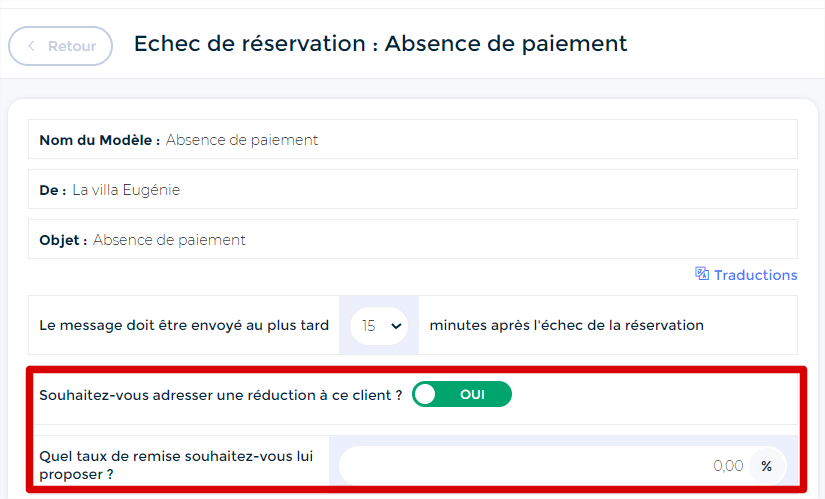The height and width of the screenshot is (499, 825).
Task: Click the discount rate input showing 0,00
Action: (563, 466)
